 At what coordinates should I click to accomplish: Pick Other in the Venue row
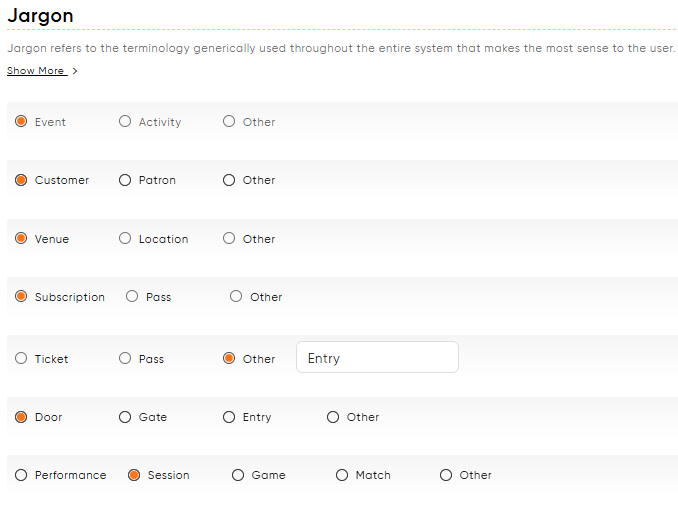coord(229,239)
